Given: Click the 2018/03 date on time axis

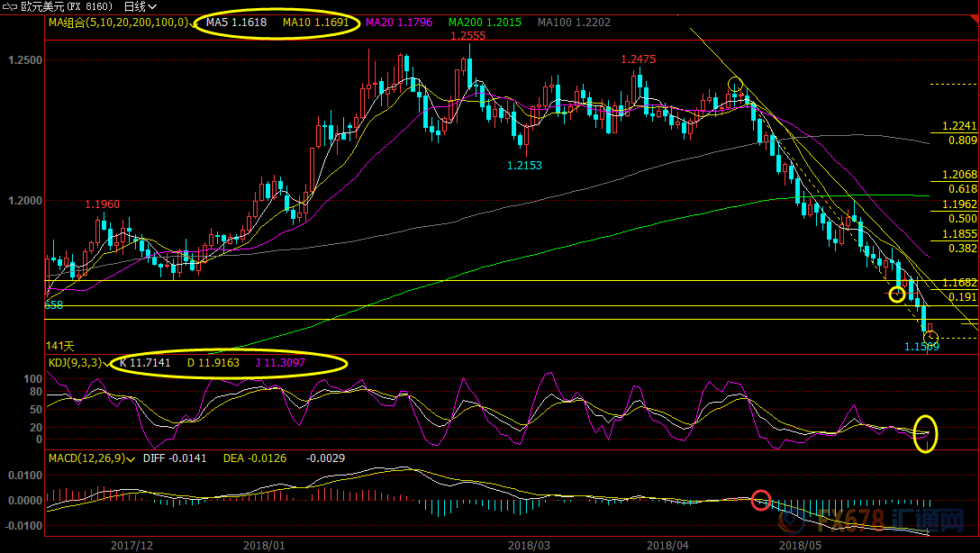Looking at the screenshot, I should click(529, 545).
